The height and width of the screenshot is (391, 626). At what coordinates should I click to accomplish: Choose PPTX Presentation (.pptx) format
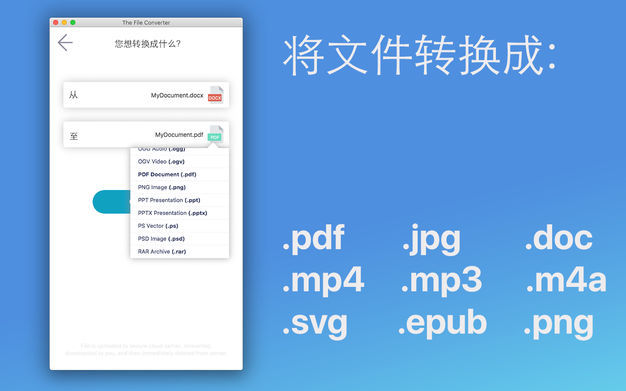180,213
